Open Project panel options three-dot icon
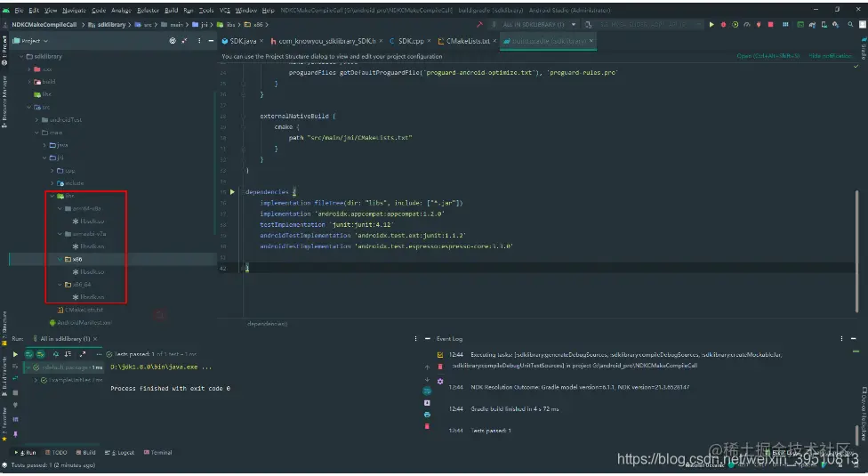 click(199, 41)
